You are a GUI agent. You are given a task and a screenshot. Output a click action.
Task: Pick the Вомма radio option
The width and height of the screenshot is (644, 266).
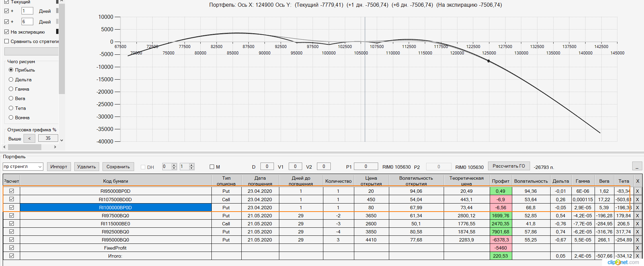coord(11,118)
